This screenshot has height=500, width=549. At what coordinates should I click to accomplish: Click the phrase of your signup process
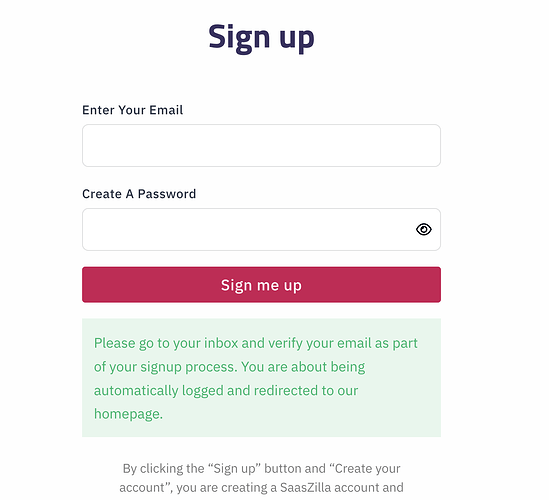[x=166, y=367]
